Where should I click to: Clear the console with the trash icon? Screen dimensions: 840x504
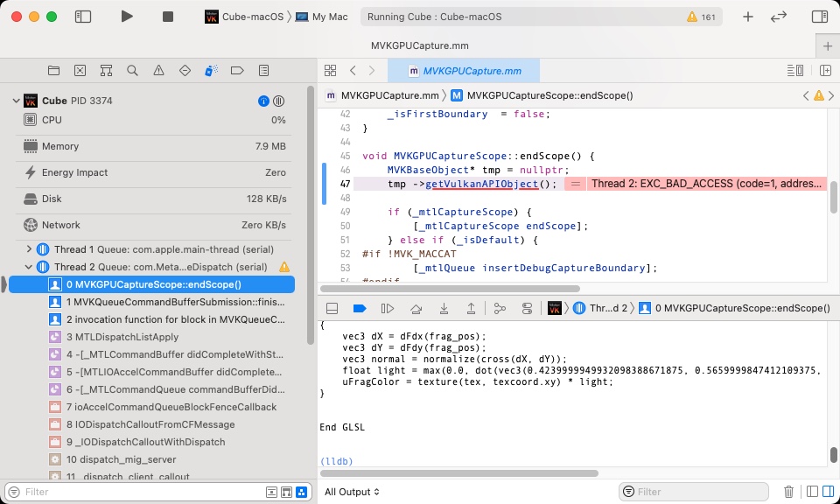point(788,491)
